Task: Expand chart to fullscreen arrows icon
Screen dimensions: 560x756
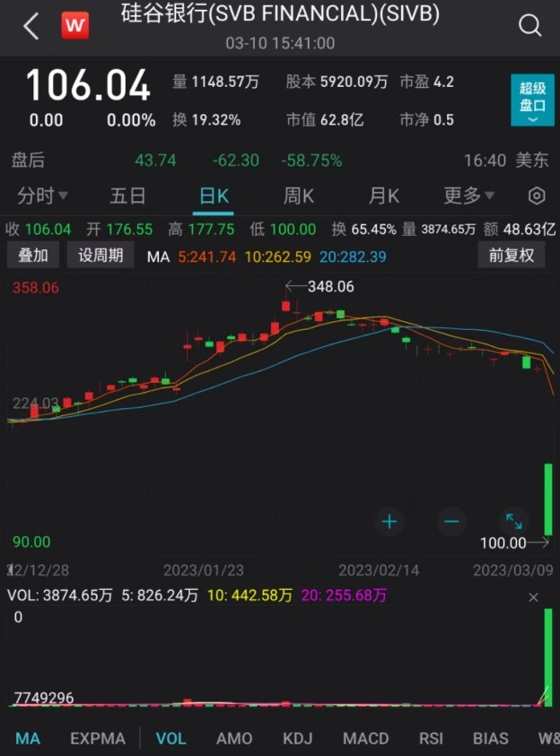Action: pos(513,521)
